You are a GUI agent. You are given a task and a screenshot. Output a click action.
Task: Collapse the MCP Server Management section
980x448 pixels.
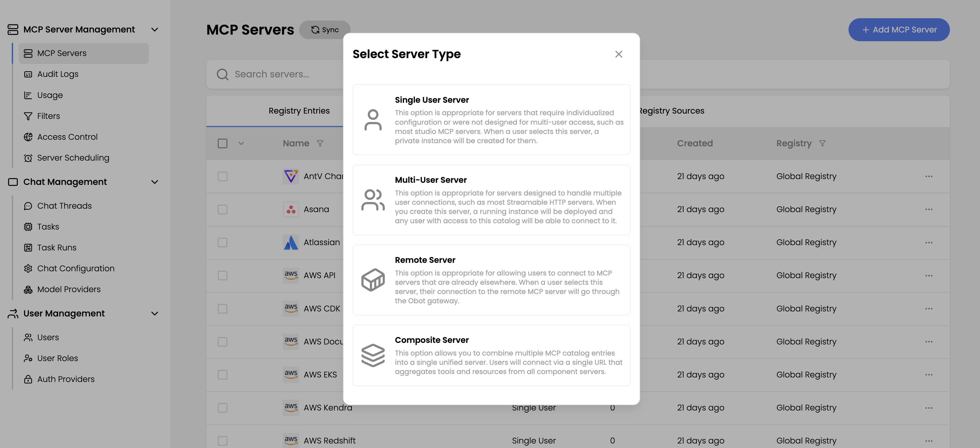pyautogui.click(x=154, y=30)
